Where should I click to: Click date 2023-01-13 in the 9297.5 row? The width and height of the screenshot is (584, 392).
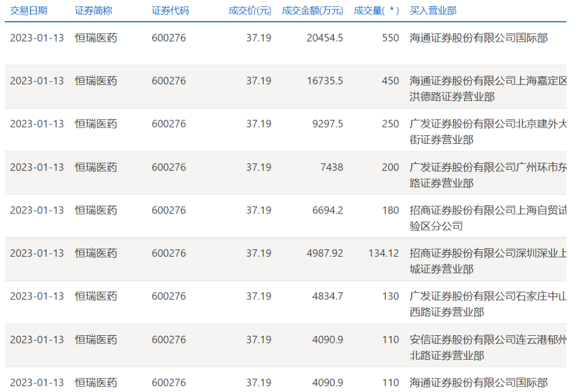[x=37, y=124]
